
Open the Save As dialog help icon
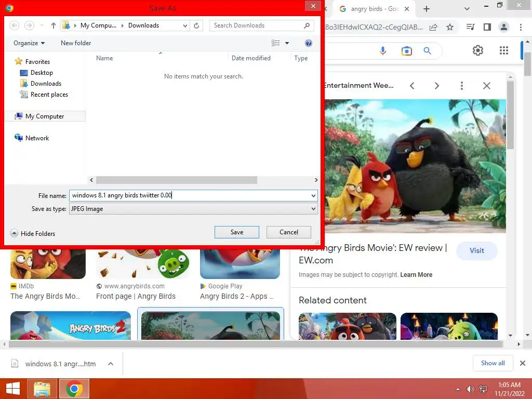(309, 43)
